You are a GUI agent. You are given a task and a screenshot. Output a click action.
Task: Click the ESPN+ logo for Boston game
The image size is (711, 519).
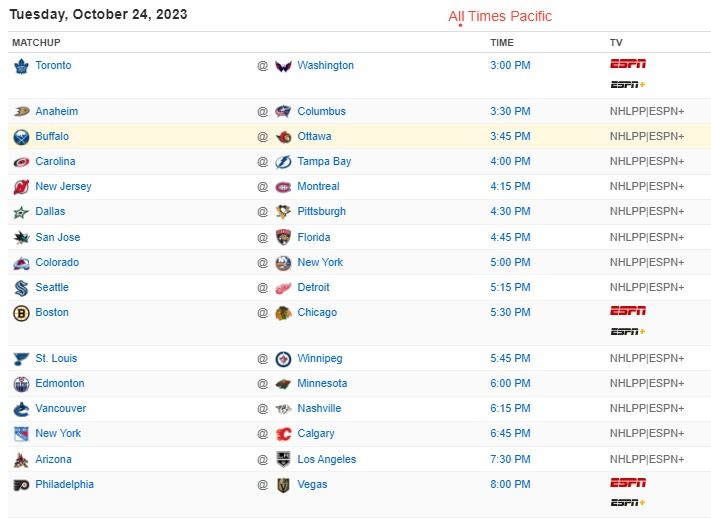[x=627, y=332]
